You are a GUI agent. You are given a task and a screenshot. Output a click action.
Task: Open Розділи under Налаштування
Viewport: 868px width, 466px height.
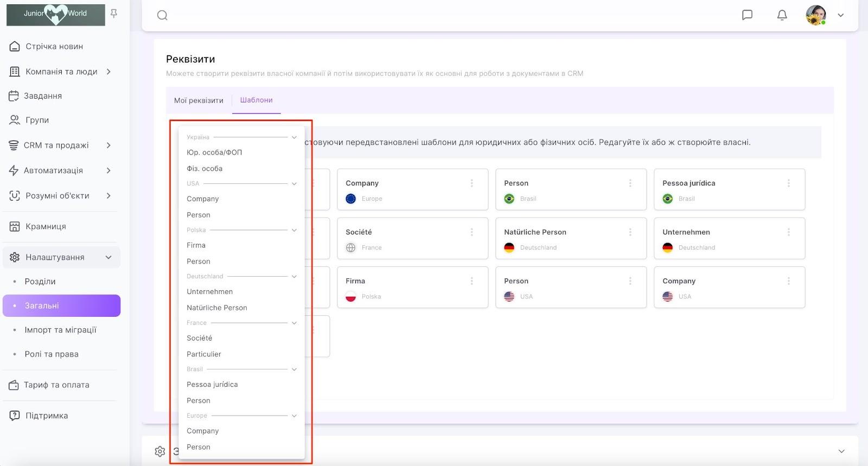(40, 282)
